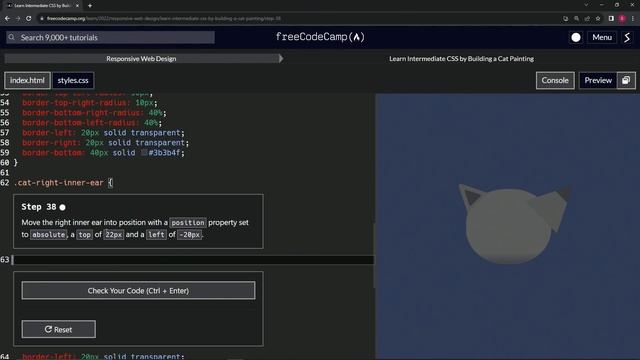Toggle the Preview pane
Screen dimensions: 640x360
pos(598,80)
